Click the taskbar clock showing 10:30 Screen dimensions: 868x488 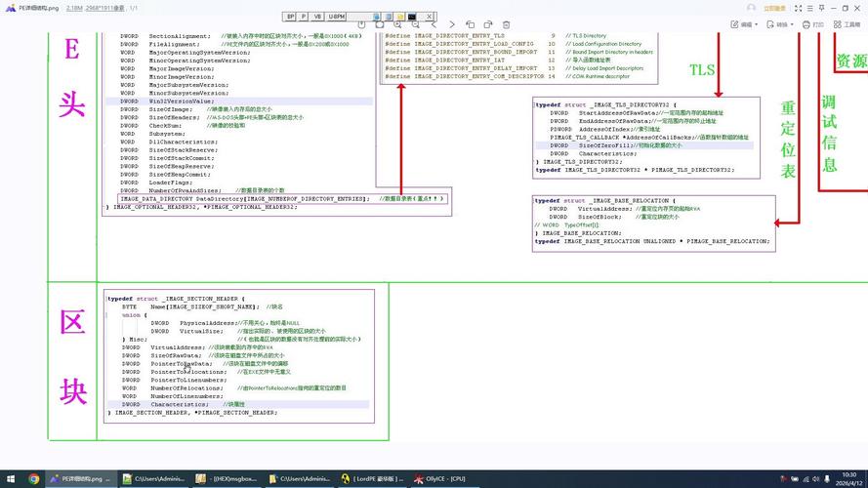coord(849,479)
